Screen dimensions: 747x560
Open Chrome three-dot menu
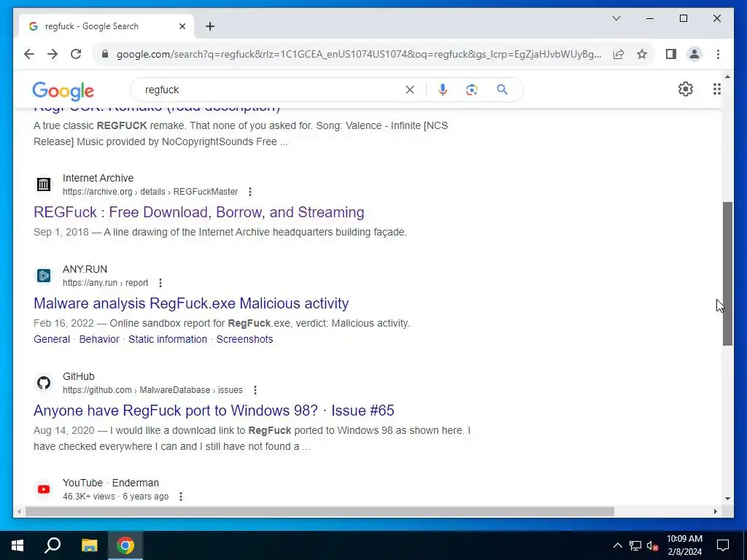coord(718,54)
